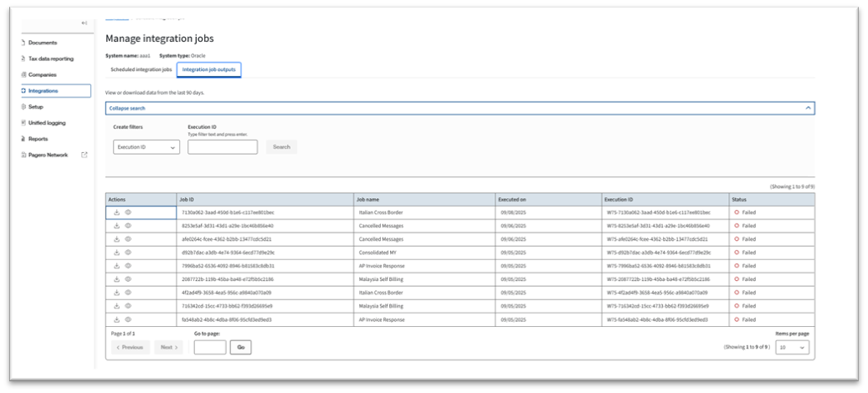The width and height of the screenshot is (868, 393).
Task: Download first Malaysia Self Billing job output
Action: (117, 279)
